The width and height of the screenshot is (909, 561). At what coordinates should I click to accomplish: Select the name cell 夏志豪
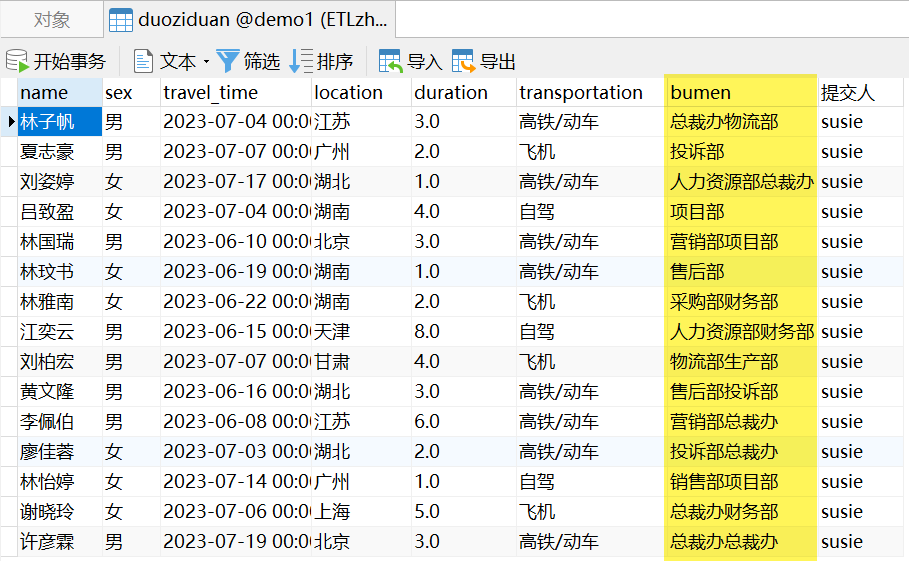(48, 152)
